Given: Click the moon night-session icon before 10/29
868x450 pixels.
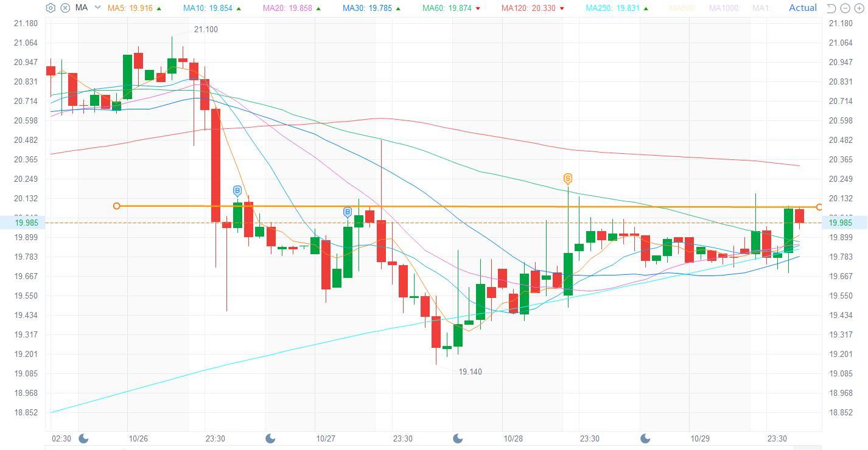Looking at the screenshot, I should [646, 438].
